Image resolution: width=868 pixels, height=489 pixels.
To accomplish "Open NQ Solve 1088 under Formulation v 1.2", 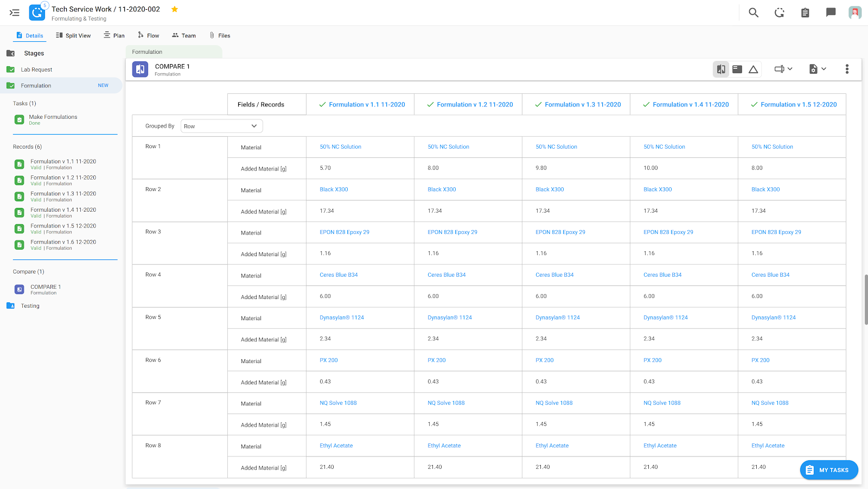I will [446, 403].
